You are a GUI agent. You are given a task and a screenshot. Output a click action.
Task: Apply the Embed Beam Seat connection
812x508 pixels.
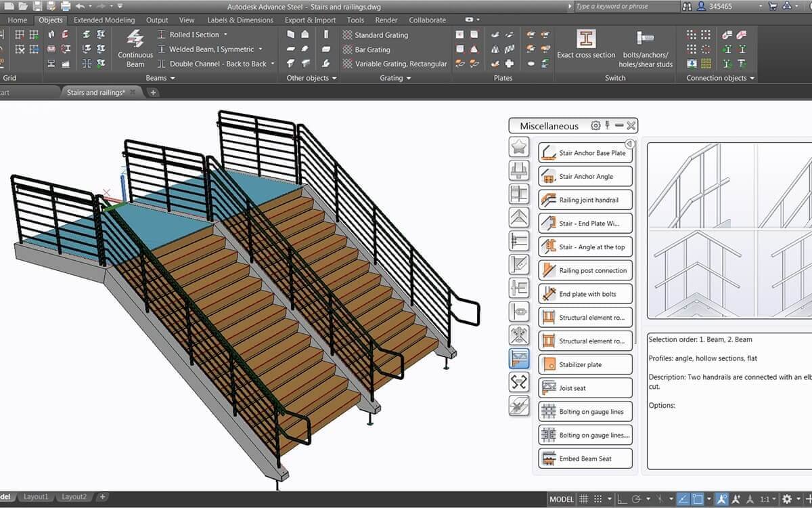pyautogui.click(x=585, y=458)
